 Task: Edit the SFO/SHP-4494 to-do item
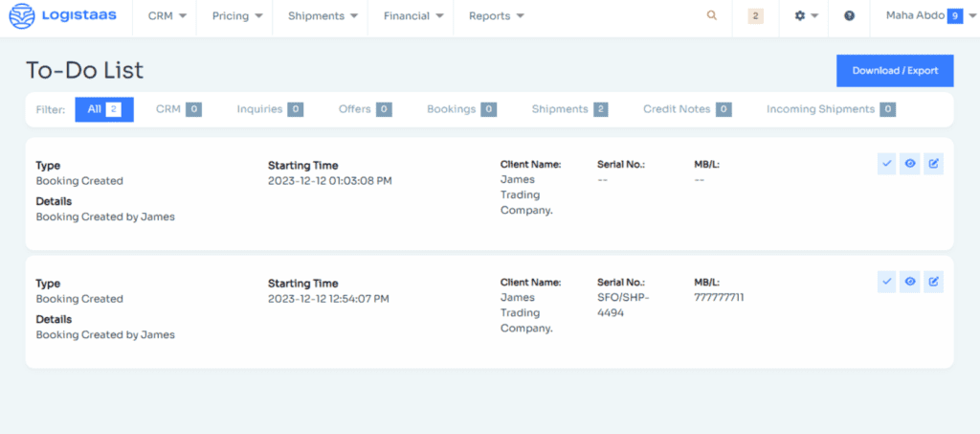934,282
